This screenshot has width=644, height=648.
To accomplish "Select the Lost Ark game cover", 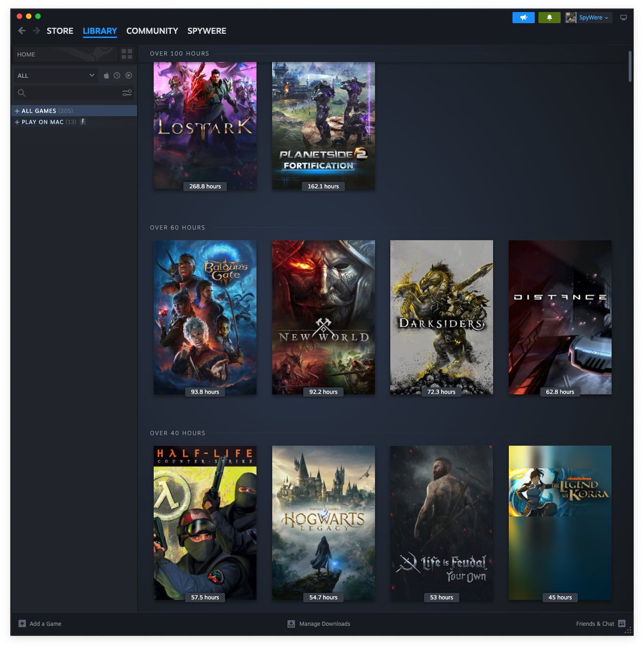I will (205, 125).
